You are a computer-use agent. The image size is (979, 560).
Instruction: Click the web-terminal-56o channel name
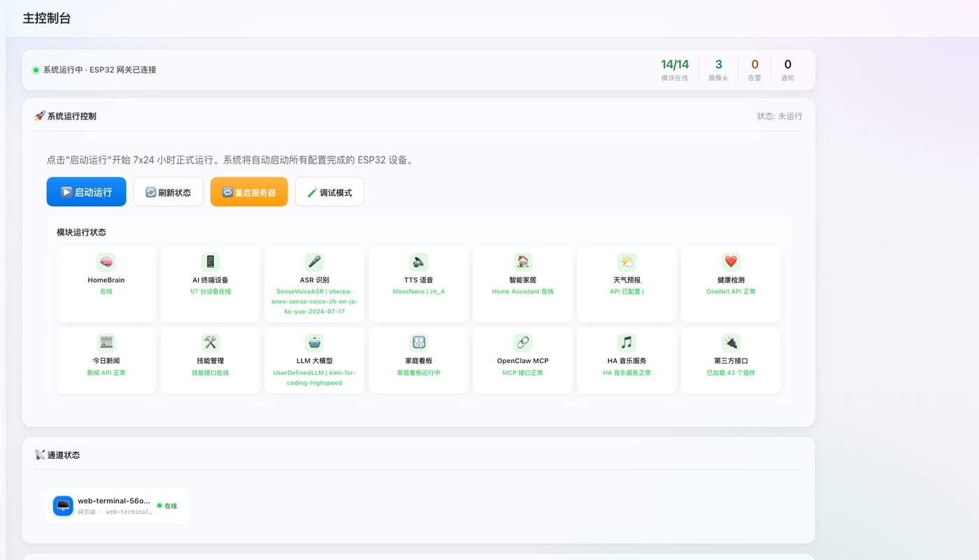click(x=114, y=501)
